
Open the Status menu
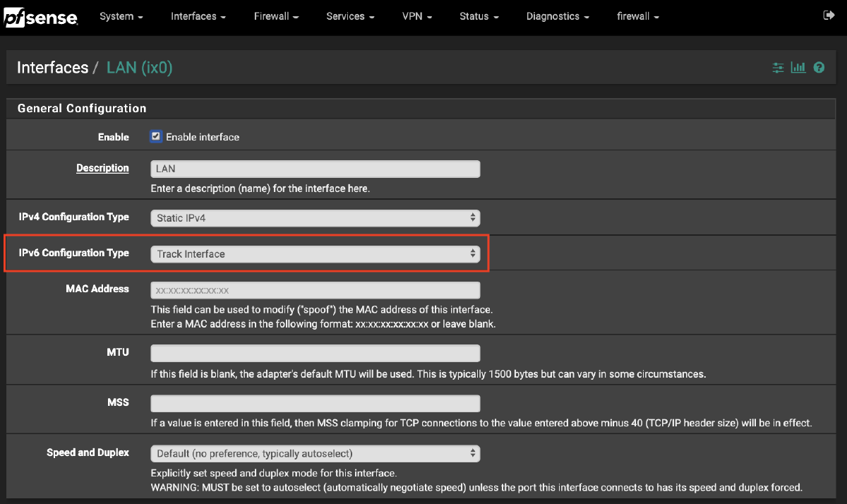(479, 16)
